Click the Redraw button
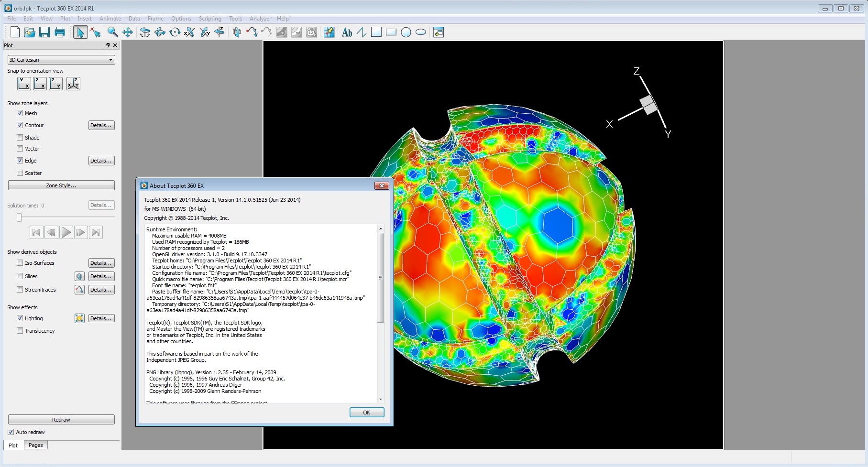 tap(61, 420)
